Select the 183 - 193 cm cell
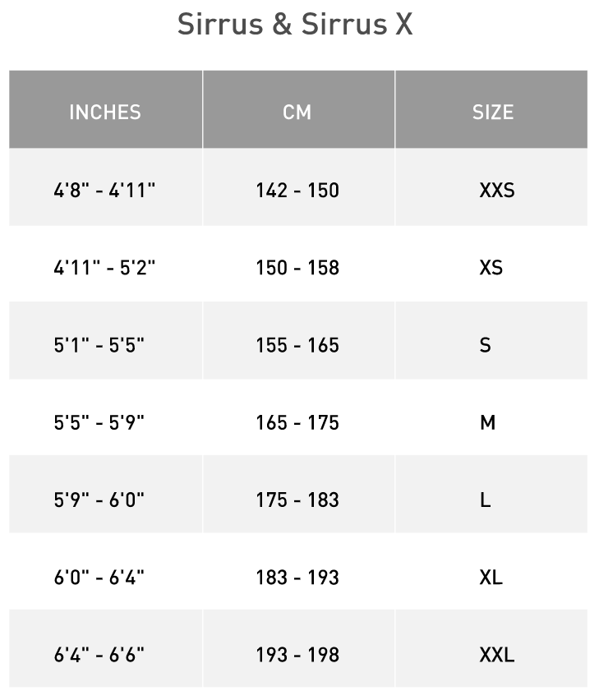599x700 pixels. point(297,578)
